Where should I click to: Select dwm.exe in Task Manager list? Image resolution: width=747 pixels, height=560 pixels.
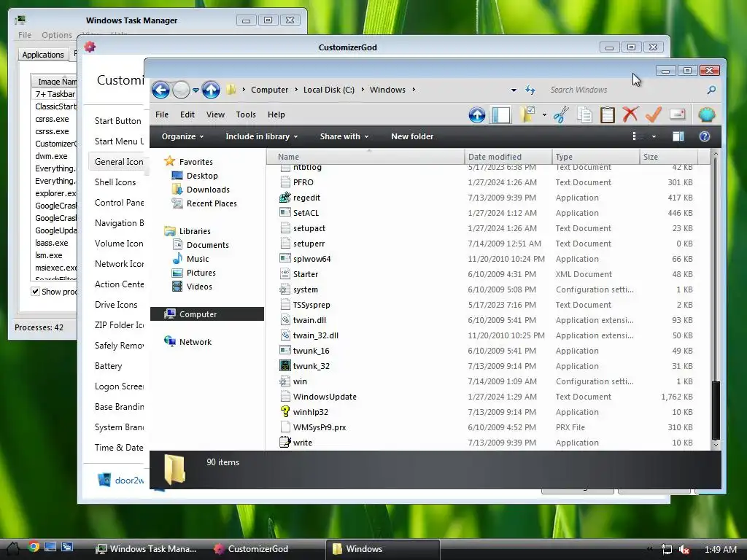coord(53,156)
